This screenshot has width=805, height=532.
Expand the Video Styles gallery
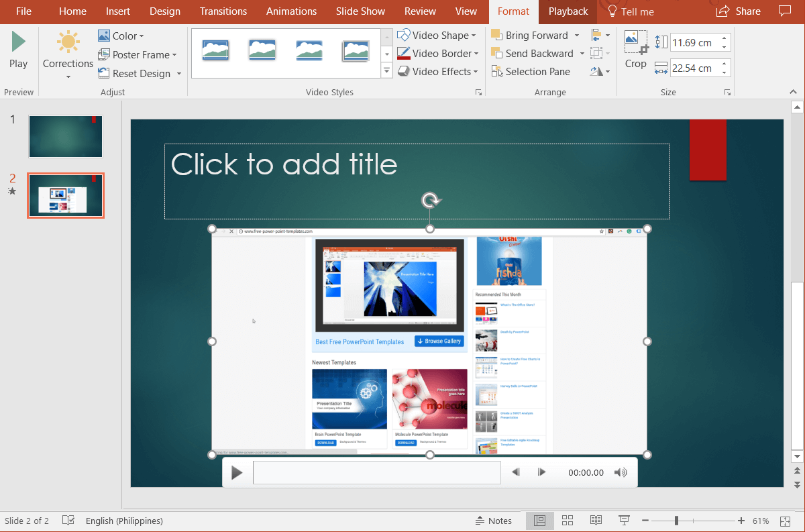click(x=386, y=70)
